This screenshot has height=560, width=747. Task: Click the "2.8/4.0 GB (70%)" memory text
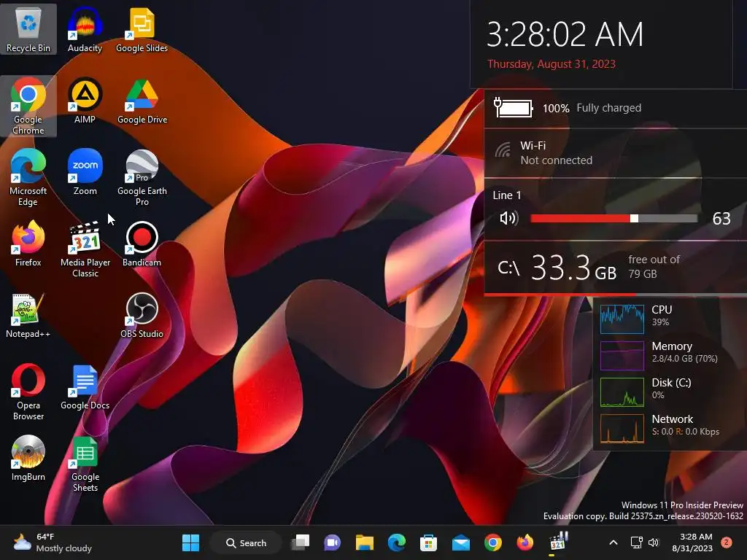click(x=684, y=359)
